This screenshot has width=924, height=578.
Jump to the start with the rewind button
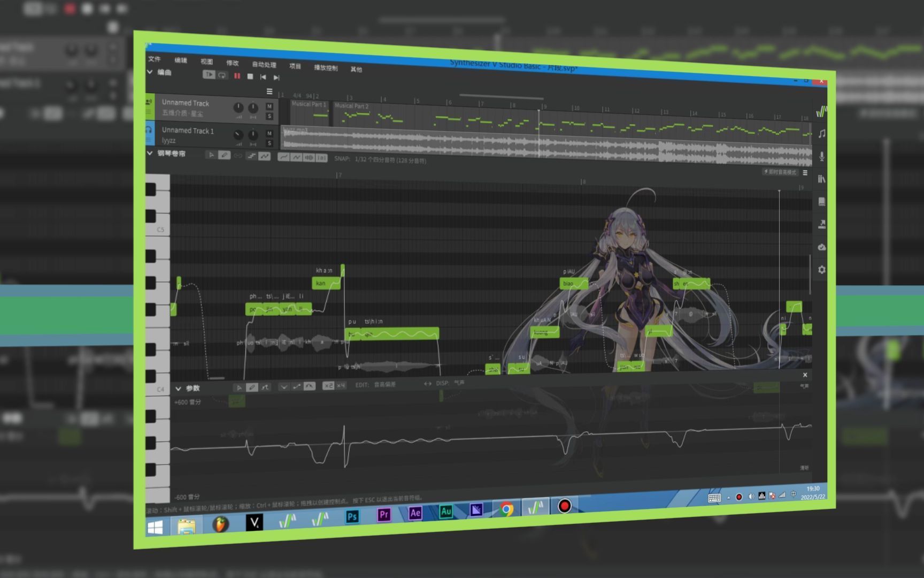[x=263, y=77]
